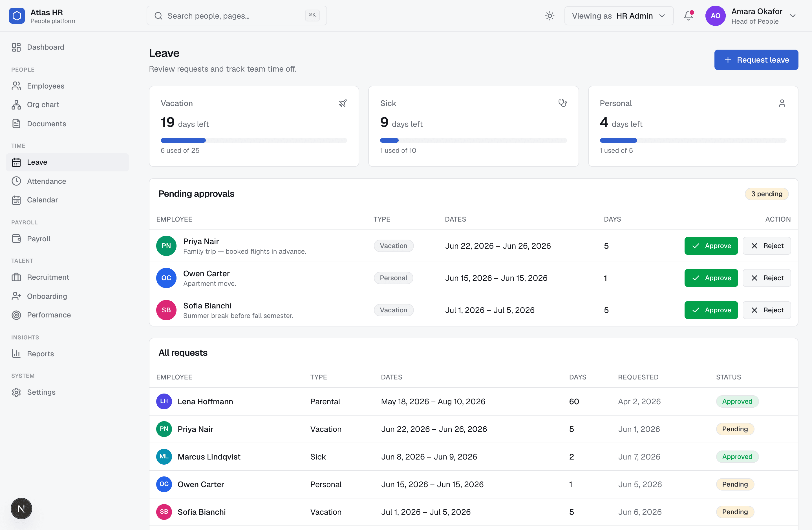
Task: Click Lena Hoffmann's LH avatar in All requests
Action: 164,401
